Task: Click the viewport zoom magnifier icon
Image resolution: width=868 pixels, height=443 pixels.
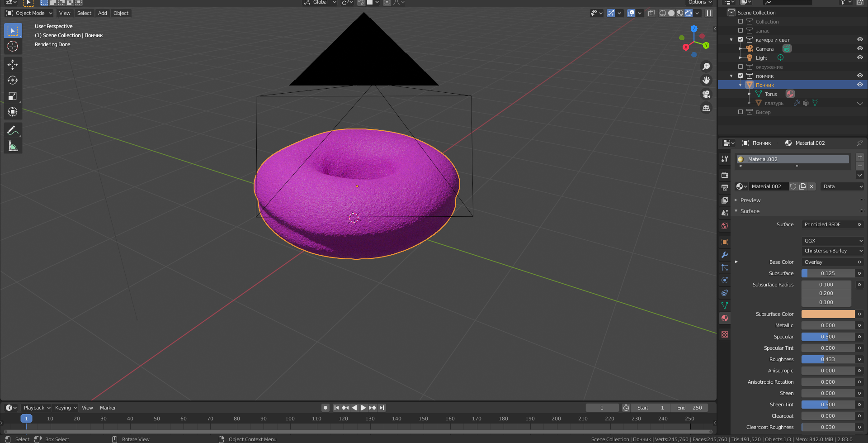Action: (x=706, y=67)
